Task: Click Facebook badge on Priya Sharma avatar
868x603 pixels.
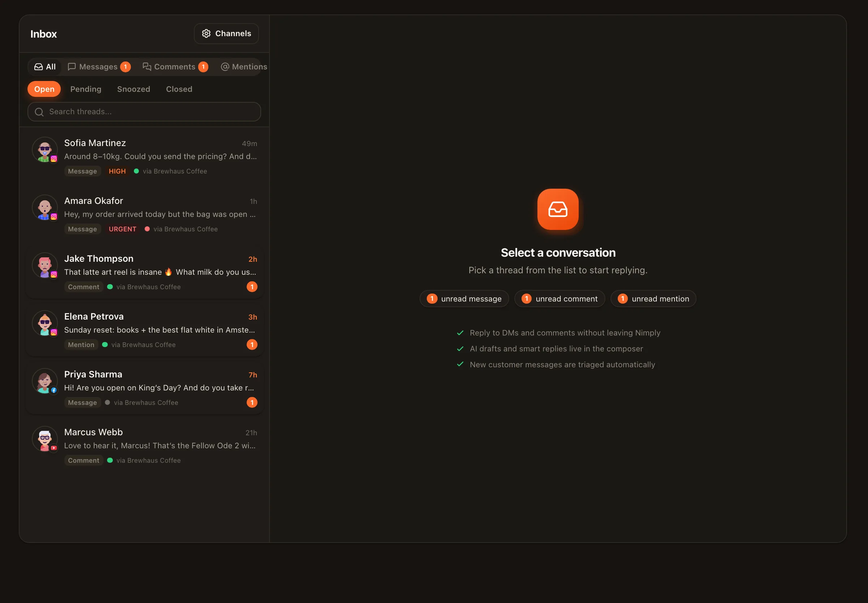Action: coord(54,390)
